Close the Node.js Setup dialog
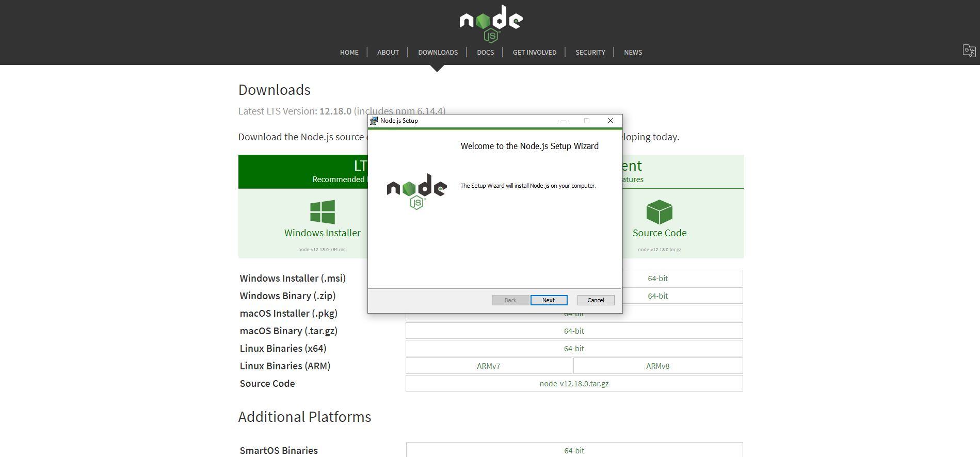 tap(610, 121)
